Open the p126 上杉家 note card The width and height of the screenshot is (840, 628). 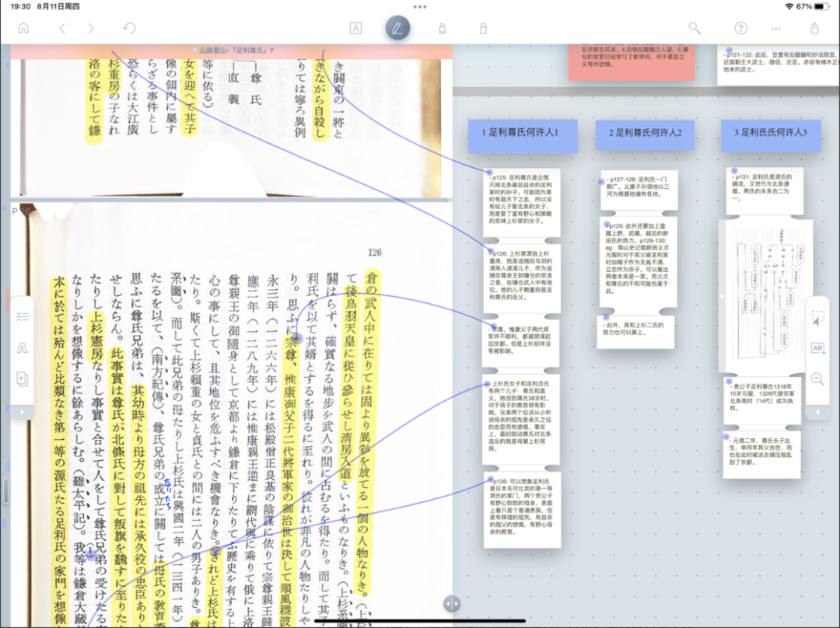click(522, 278)
